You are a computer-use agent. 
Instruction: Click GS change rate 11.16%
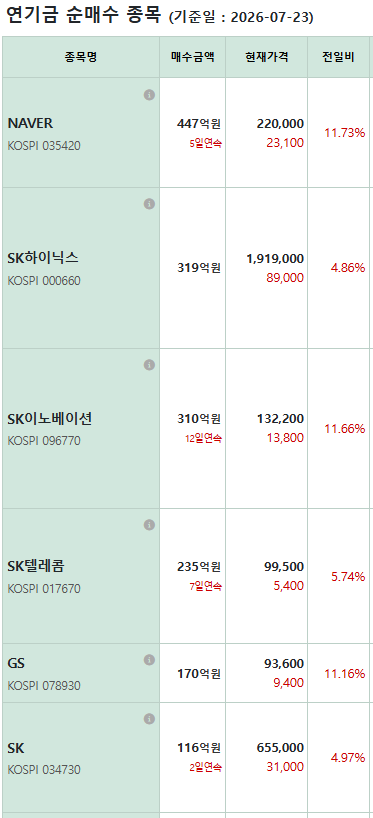click(345, 673)
